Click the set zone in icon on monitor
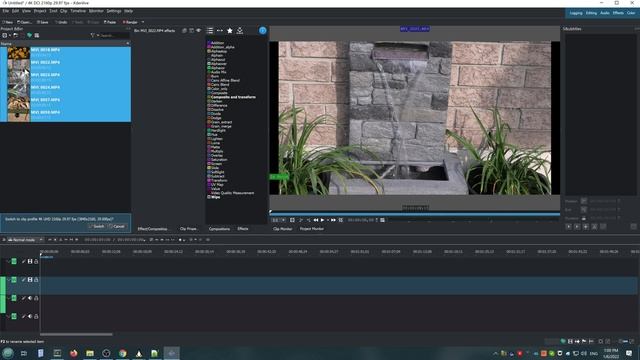640x360 pixels. click(301, 220)
